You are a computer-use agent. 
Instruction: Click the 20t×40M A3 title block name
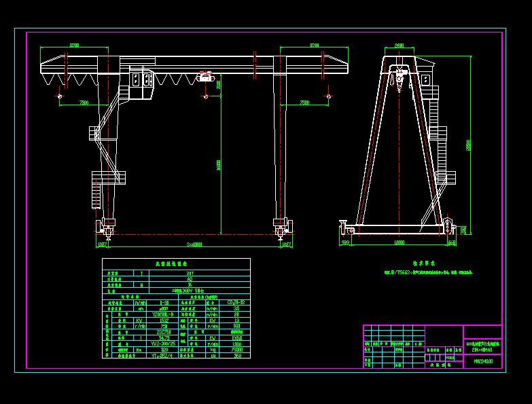point(482,350)
